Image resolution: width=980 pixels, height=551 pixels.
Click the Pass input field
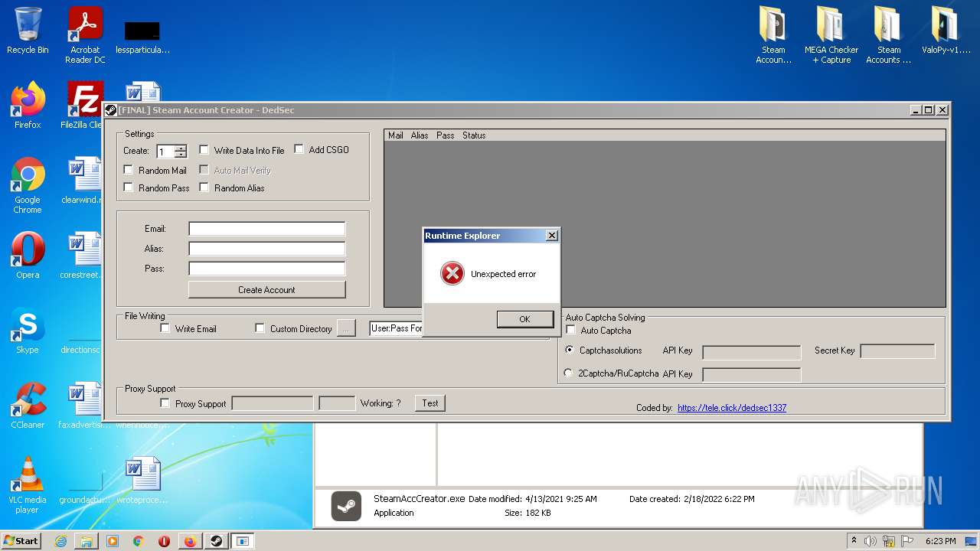pos(266,269)
